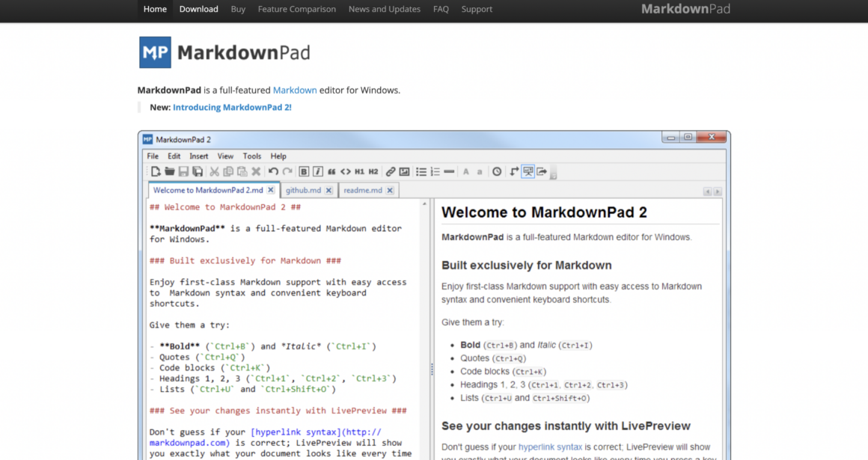Screen dimensions: 868x460
Task: Open the Support page
Action: point(477,9)
